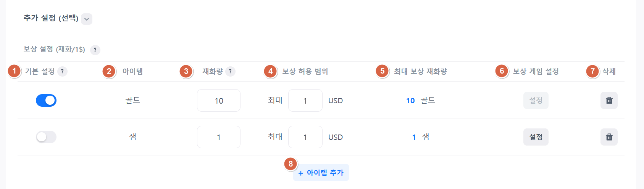The image size is (644, 189).
Task: Collapse 추가 설정 (선택) chevron
Action: point(87,19)
